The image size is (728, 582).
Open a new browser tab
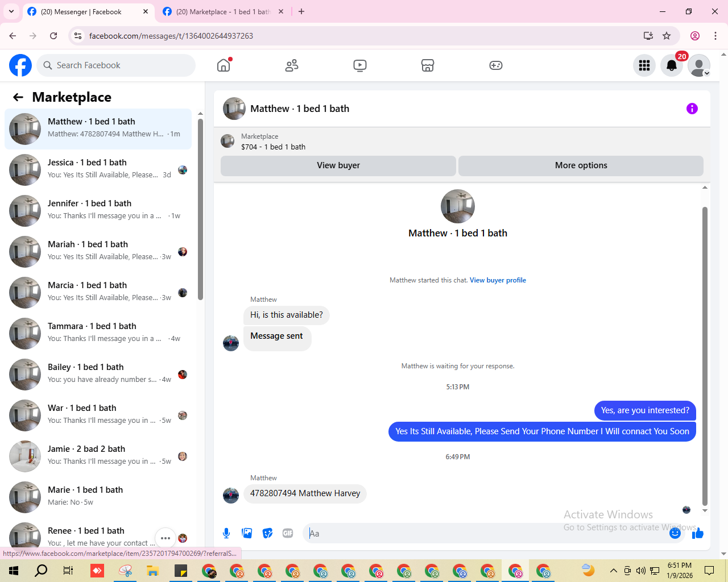tap(301, 11)
